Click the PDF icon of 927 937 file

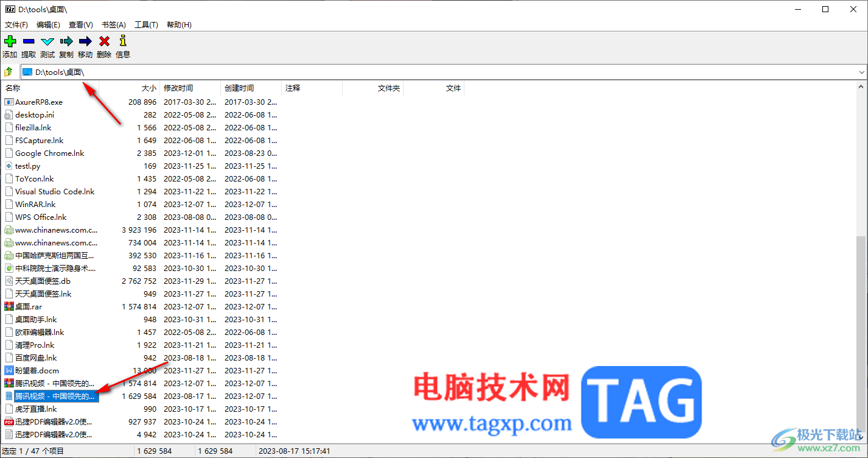point(9,422)
